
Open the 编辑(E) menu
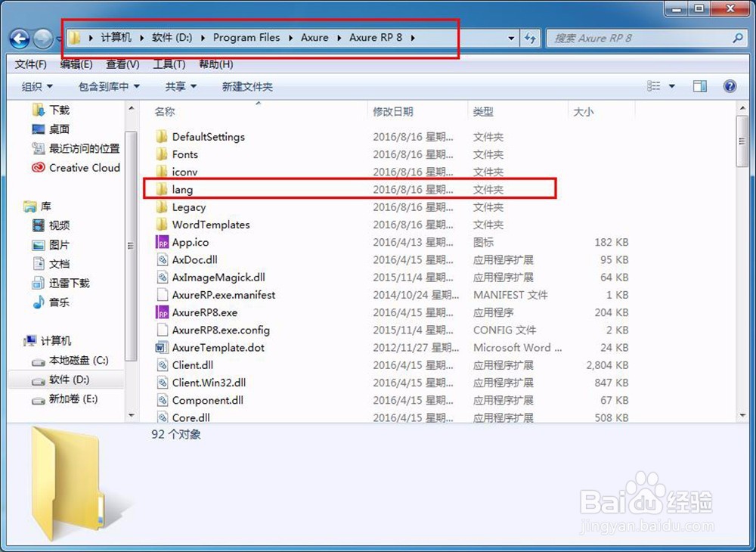[x=76, y=64]
